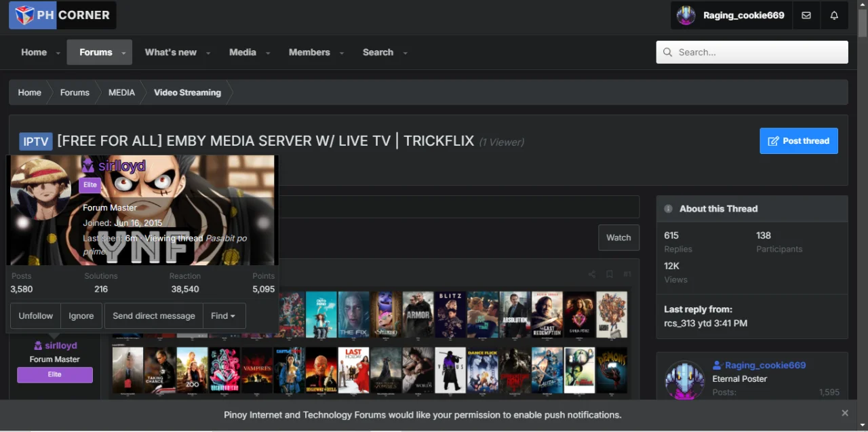Screen dimensions: 868x432
Task: Click post number #1 link
Action: (627, 274)
